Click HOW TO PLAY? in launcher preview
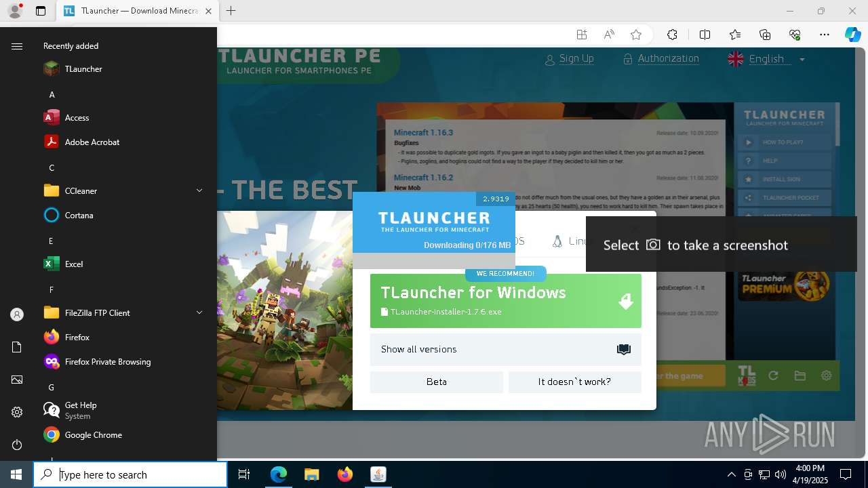The image size is (868, 488). coord(785,142)
